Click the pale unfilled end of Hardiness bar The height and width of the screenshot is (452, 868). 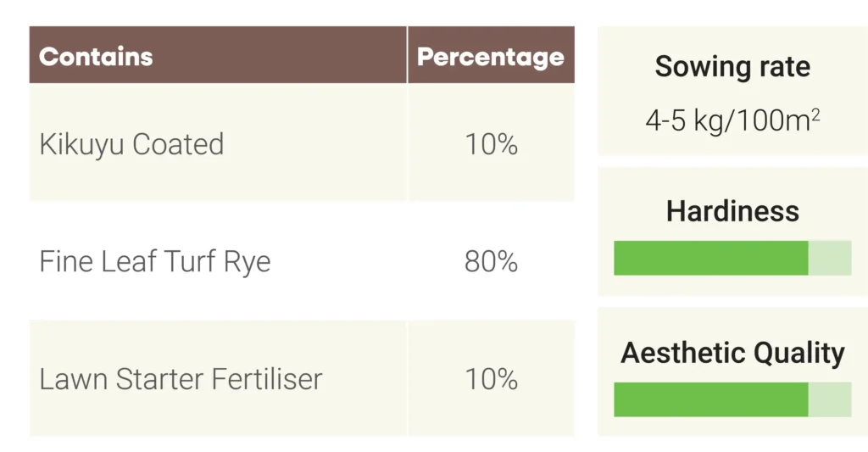830,258
